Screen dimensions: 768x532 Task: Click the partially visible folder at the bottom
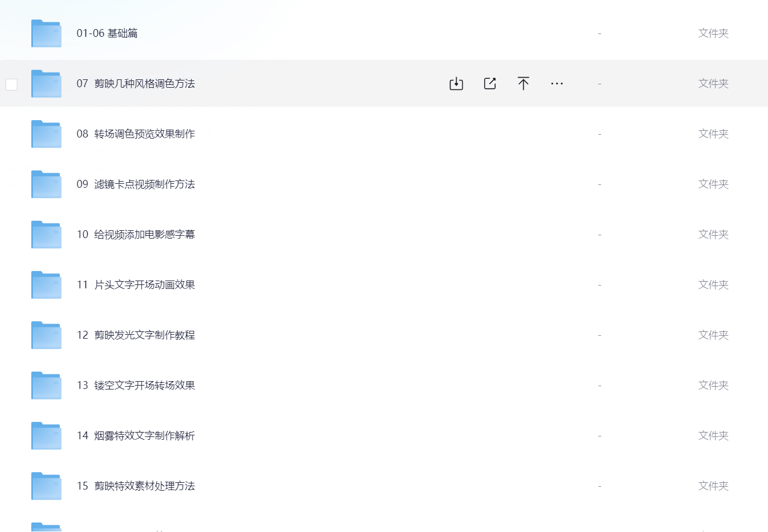pos(46,527)
